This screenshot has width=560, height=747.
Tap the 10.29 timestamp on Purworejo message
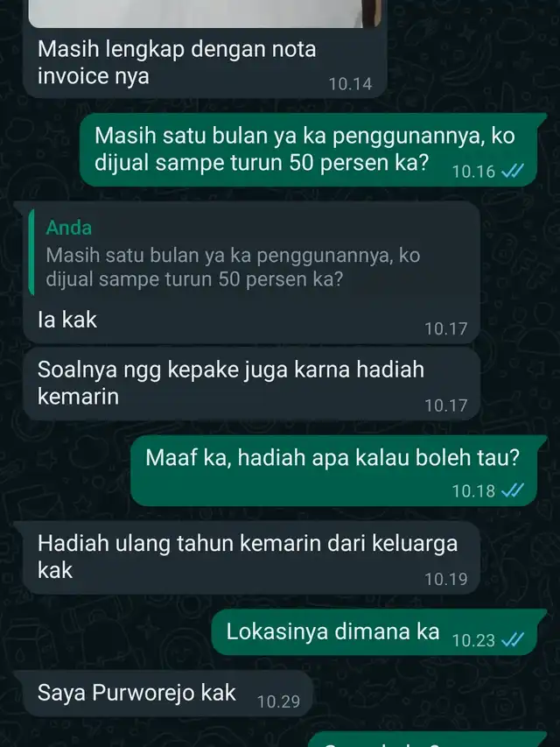pos(278,701)
